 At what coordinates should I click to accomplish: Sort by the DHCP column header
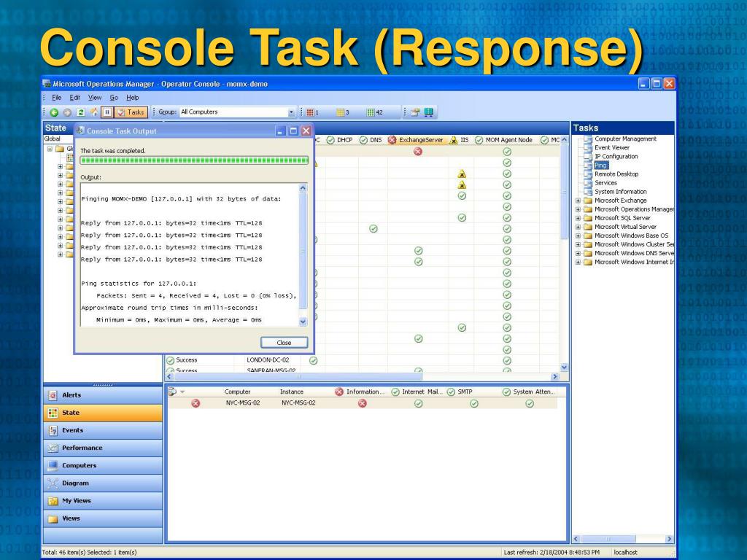pos(340,140)
